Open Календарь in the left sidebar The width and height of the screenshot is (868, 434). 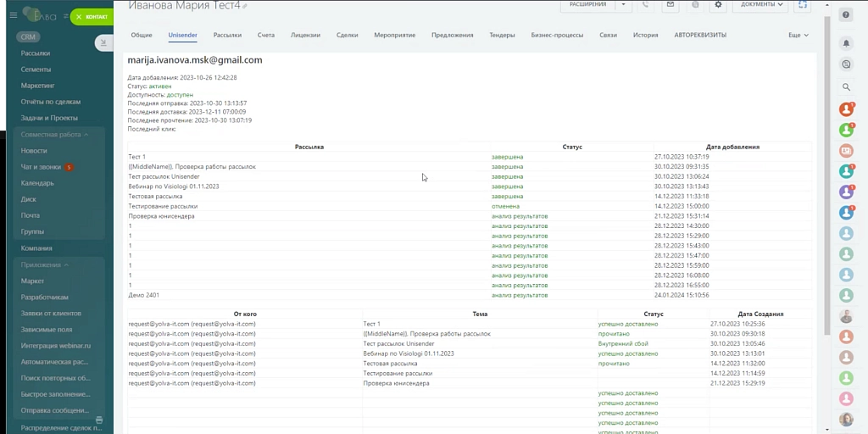(37, 183)
